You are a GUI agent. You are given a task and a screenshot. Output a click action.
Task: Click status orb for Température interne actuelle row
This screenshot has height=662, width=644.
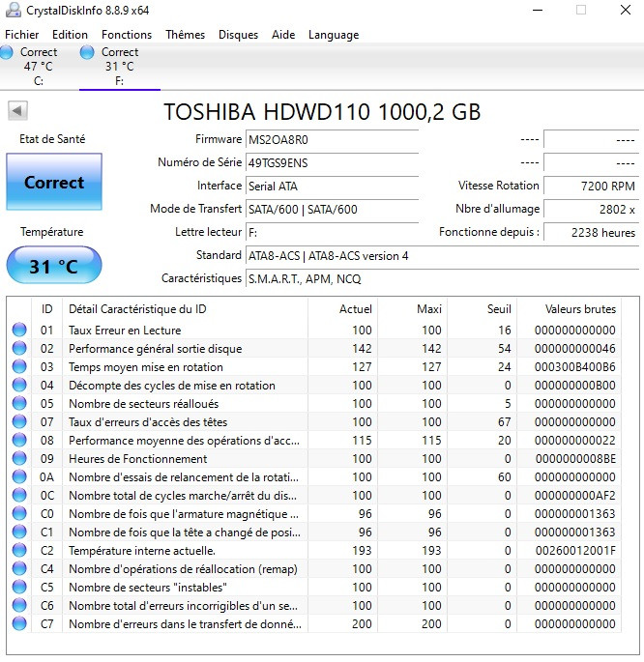[19, 550]
